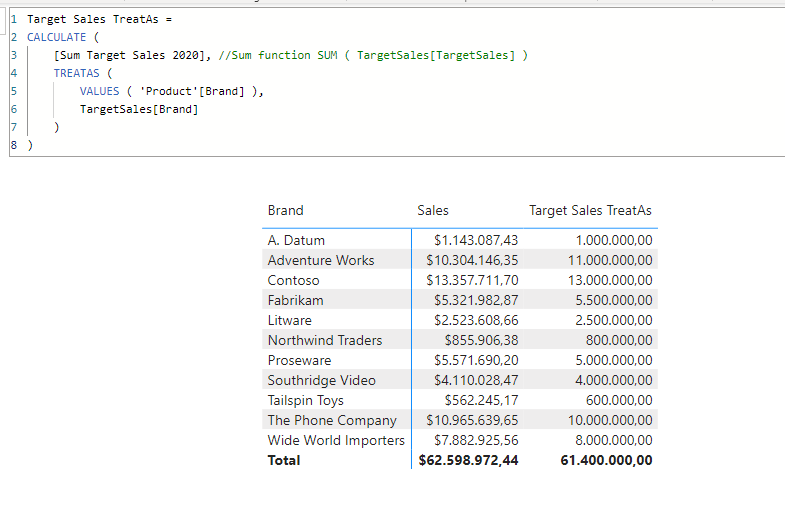Select sales value $4.110.028,47
The height and width of the screenshot is (510, 785).
click(x=476, y=380)
